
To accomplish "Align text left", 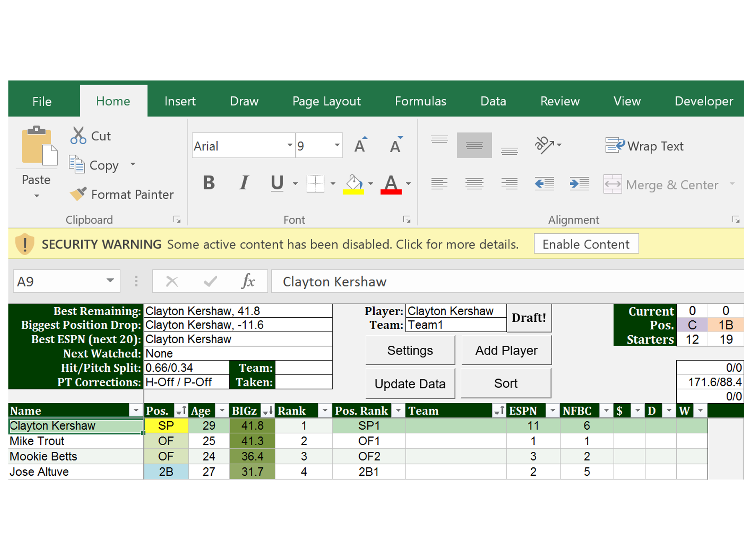I will click(x=439, y=184).
